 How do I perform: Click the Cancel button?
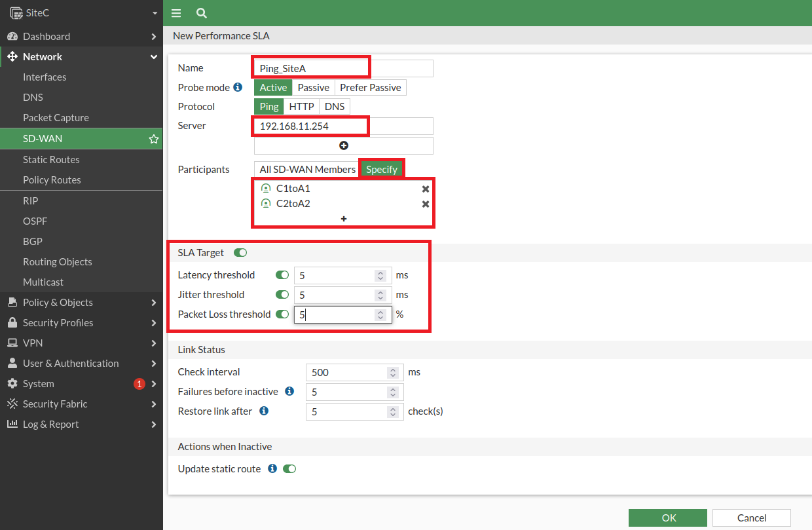752,518
